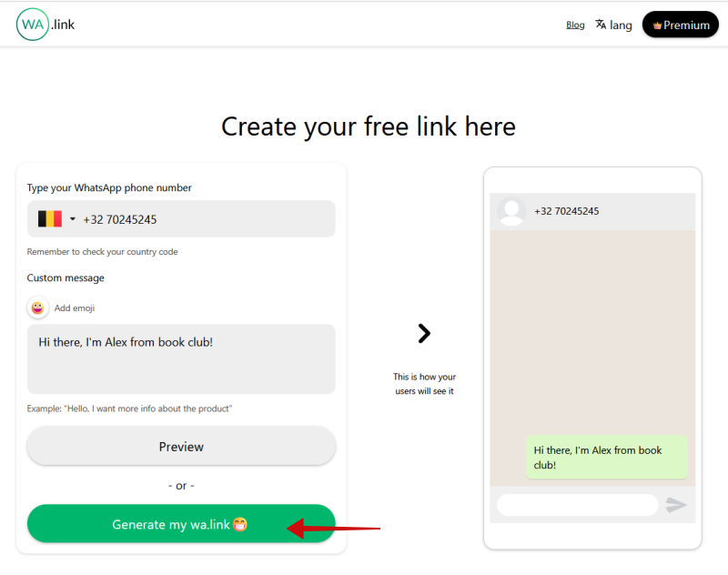Click the Add emoji smiley icon
Screen dimensions: 728x575
pos(37,308)
